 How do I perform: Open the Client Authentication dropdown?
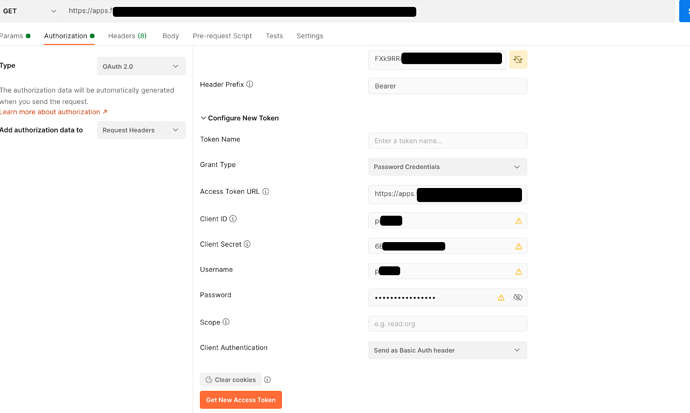pos(448,350)
